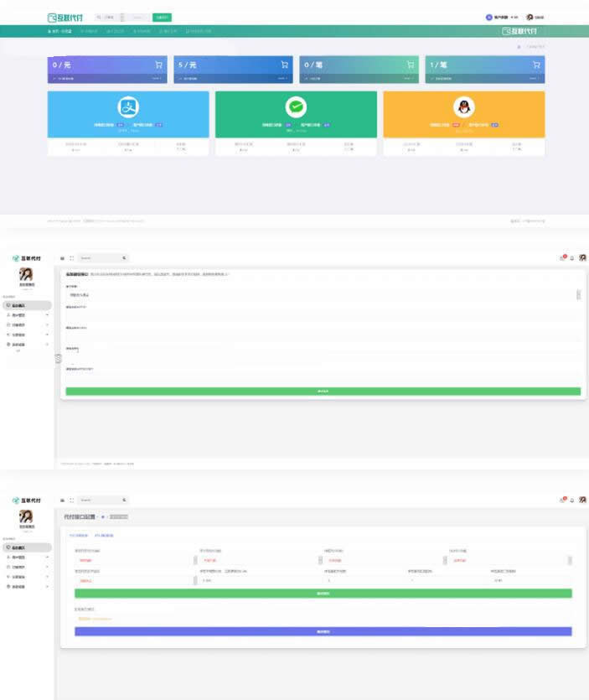589x700 pixels.
Task: Click the sidebar collapse handle beside the form
Action: [x=58, y=358]
